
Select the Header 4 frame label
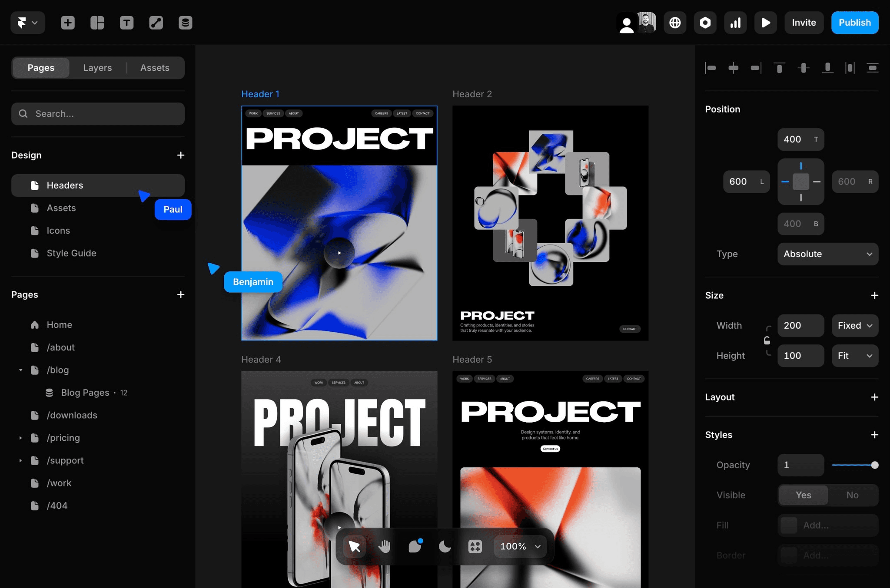click(x=261, y=360)
